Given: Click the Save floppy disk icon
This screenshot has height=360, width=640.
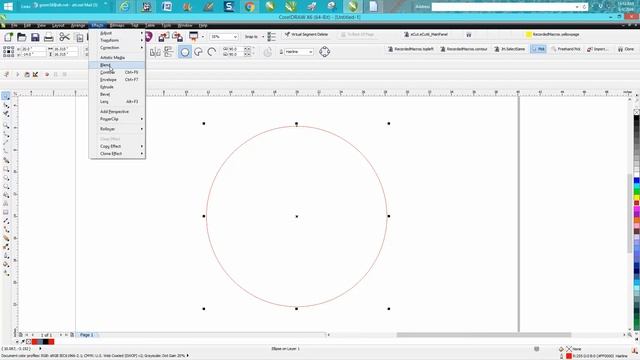Looking at the screenshot, I should 35,37.
